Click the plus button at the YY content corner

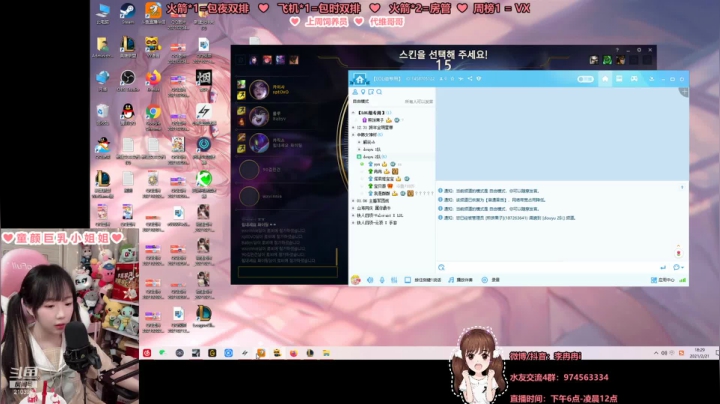(x=684, y=92)
